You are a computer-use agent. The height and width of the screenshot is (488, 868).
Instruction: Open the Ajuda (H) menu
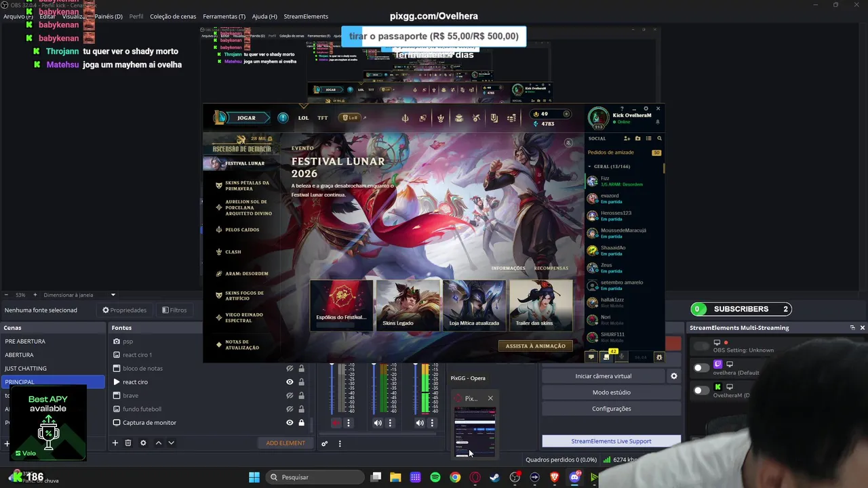264,16
